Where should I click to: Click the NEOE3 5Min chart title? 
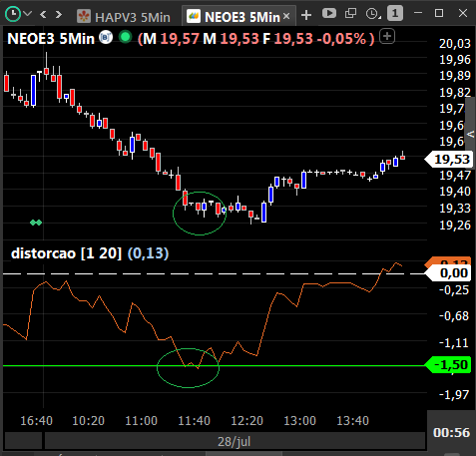point(51,39)
